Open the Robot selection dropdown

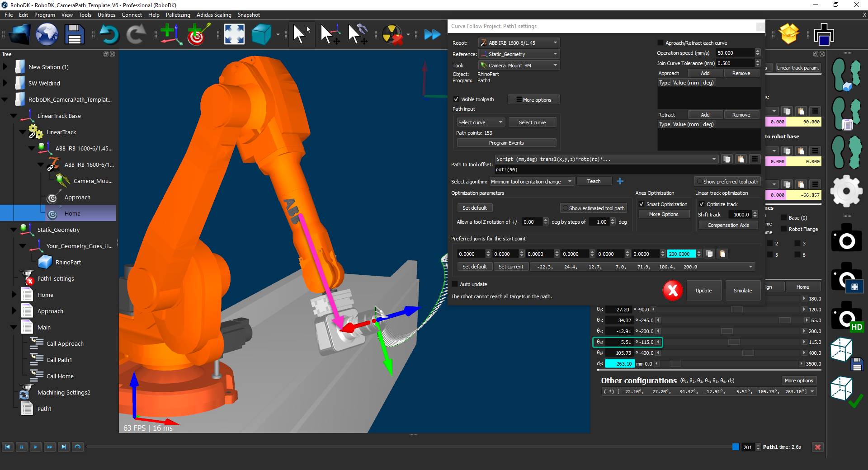point(519,43)
